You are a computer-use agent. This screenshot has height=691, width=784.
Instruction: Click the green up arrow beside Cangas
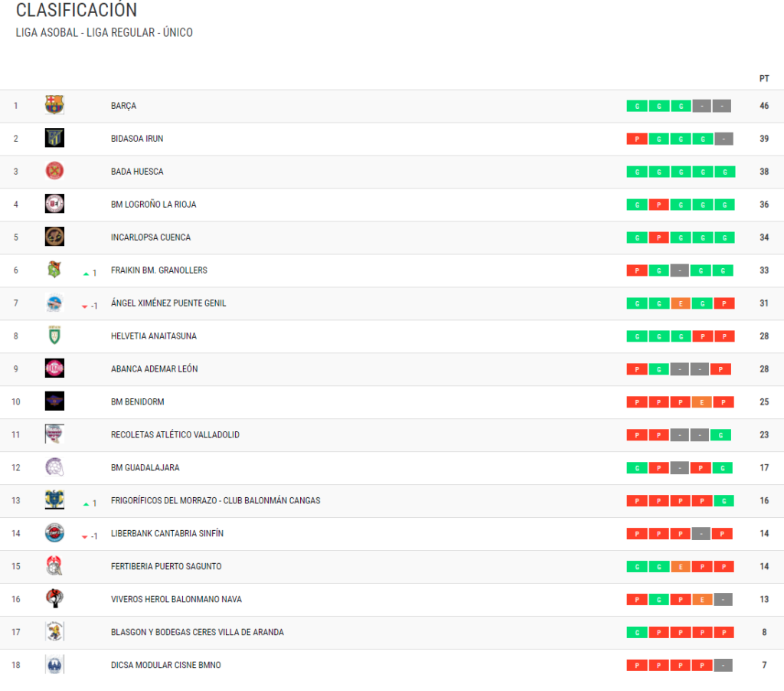pos(86,504)
